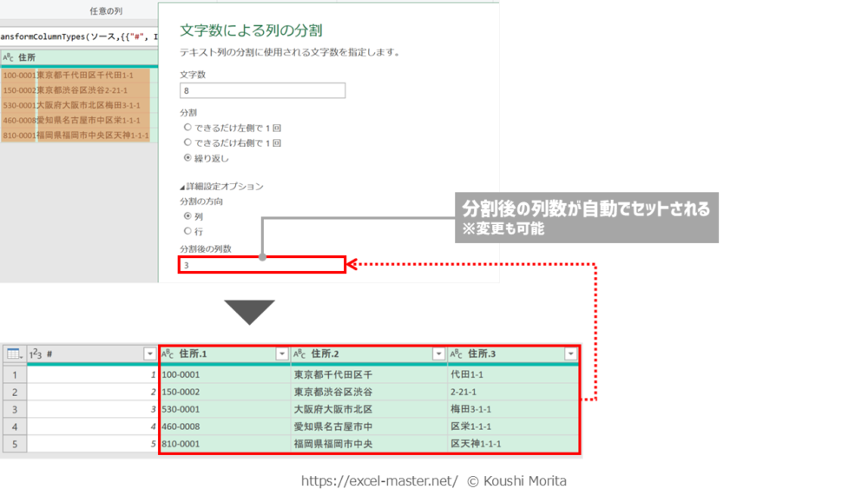Open the filter dropdown of the # column
The width and height of the screenshot is (868, 489).
coord(149,354)
